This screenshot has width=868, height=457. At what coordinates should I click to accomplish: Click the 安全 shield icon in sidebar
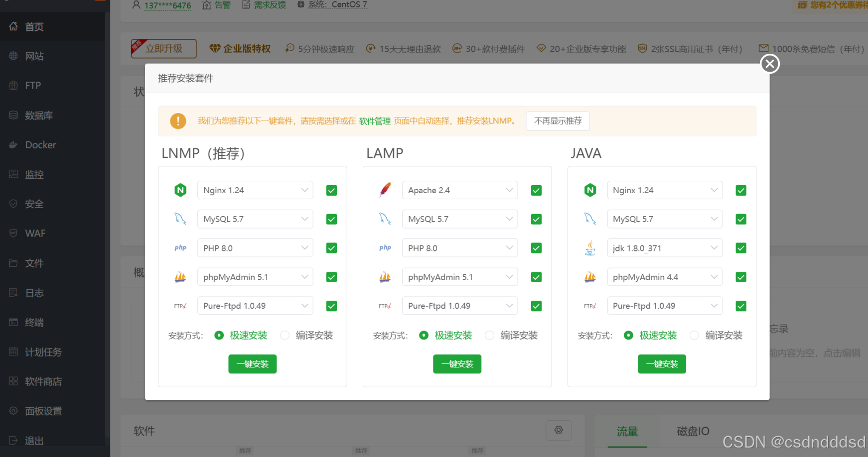[13, 204]
